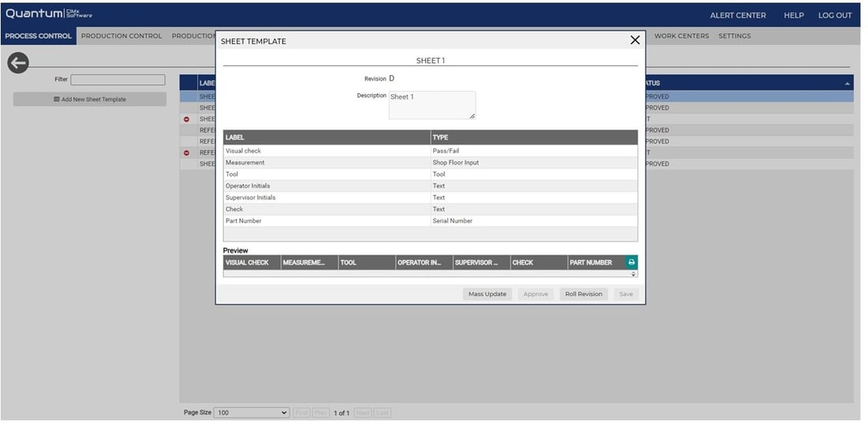Click into the Filter text field

click(118, 80)
